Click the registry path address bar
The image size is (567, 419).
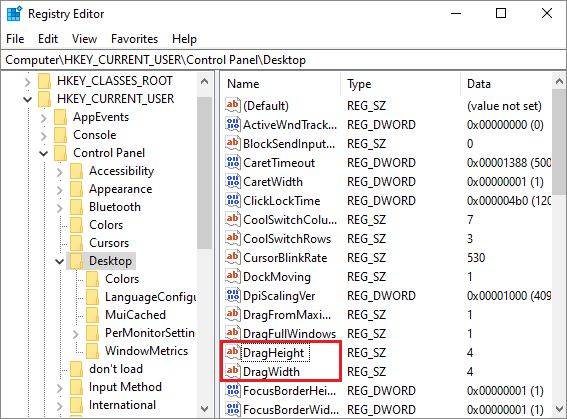[x=284, y=60]
